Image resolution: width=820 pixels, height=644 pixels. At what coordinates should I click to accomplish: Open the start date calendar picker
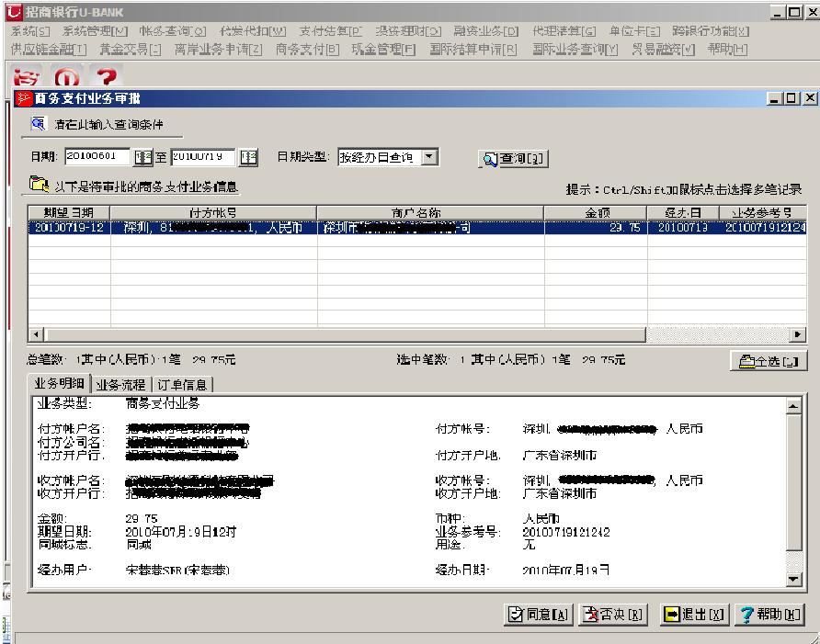pyautogui.click(x=142, y=157)
